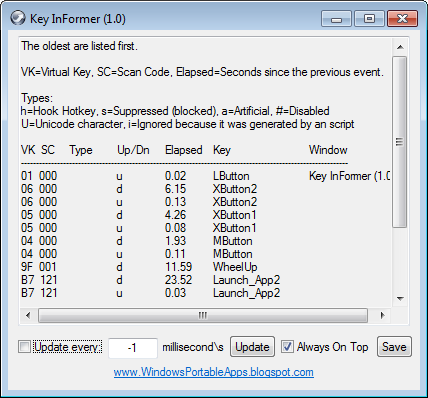Click the Key InFormer title bar icon

[17, 18]
